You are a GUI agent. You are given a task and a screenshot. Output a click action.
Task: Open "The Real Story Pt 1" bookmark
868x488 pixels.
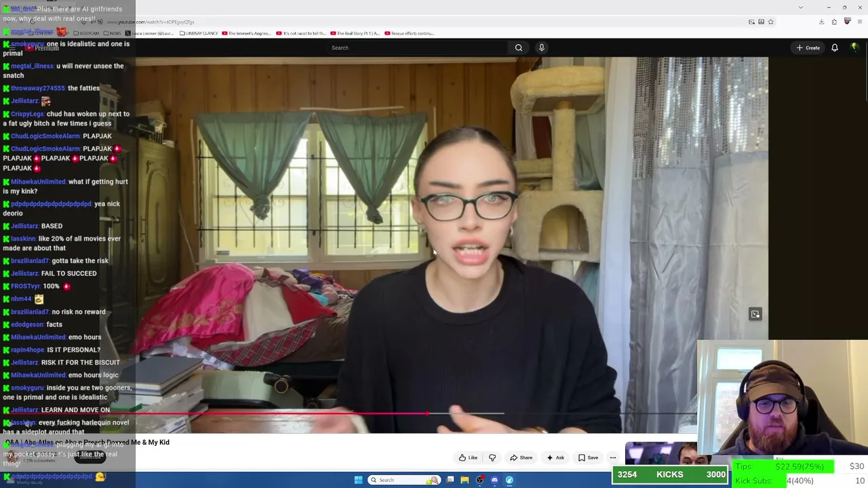pos(355,33)
